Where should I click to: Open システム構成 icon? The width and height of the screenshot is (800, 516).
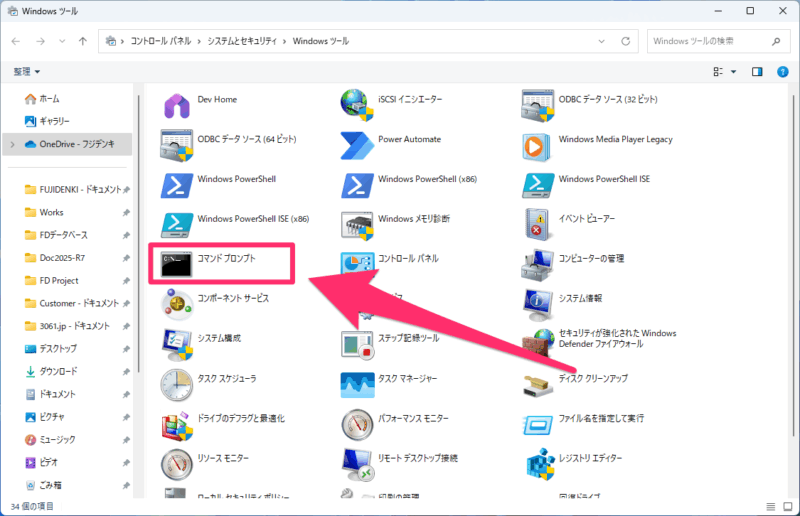point(177,345)
